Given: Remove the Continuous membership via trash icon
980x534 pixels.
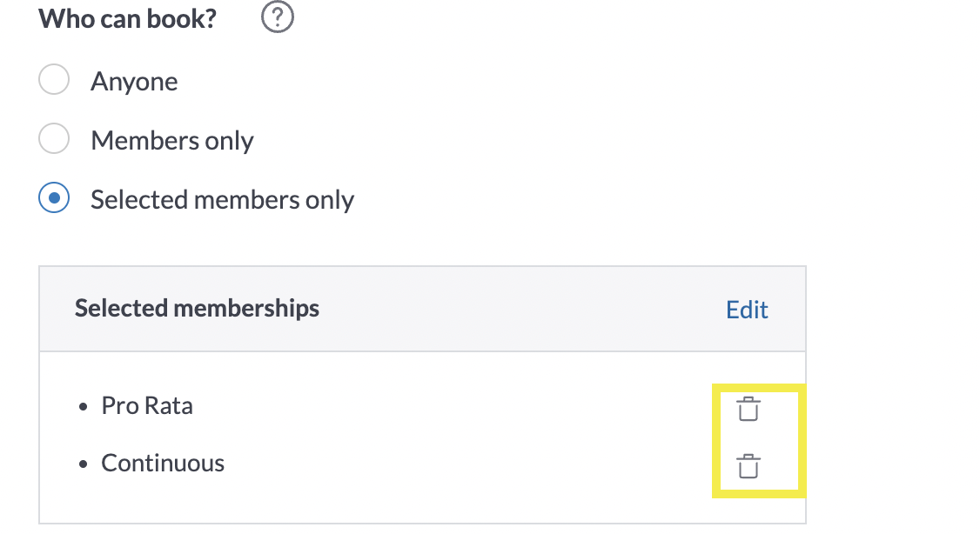Looking at the screenshot, I should pyautogui.click(x=748, y=466).
